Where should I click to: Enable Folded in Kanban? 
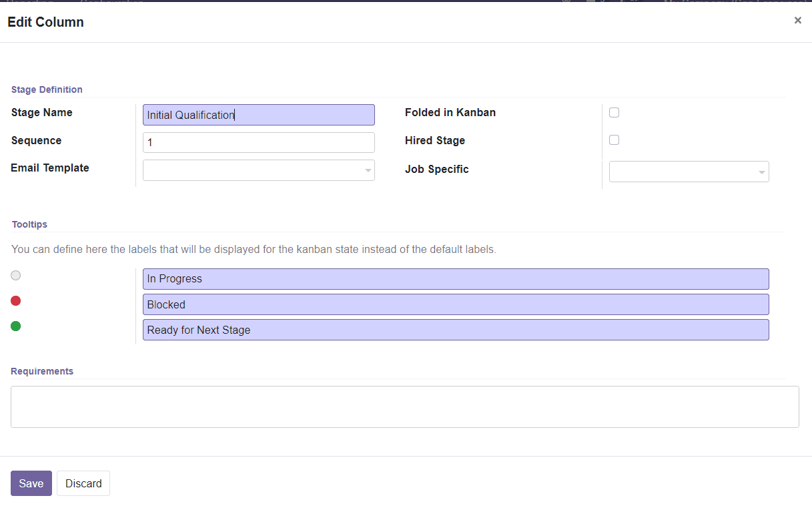pyautogui.click(x=614, y=112)
